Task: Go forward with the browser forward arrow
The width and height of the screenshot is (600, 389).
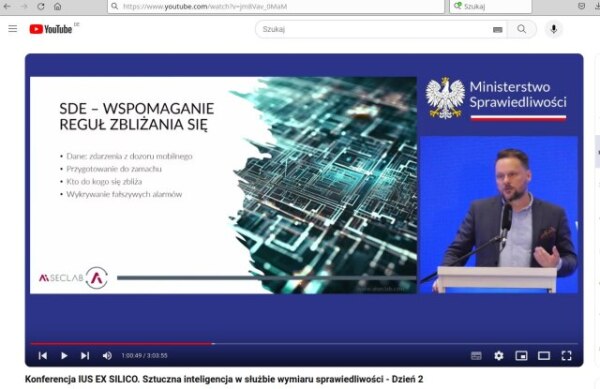Action: pos(24,7)
